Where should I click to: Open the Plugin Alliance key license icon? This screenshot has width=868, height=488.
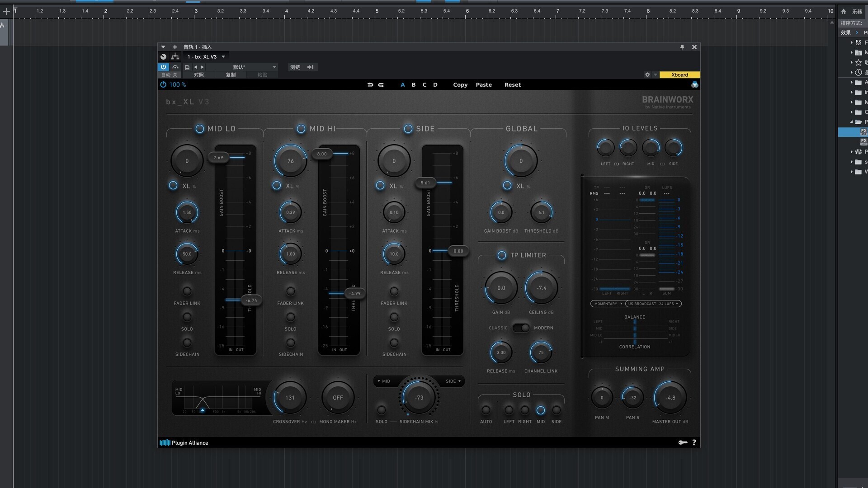coord(683,442)
